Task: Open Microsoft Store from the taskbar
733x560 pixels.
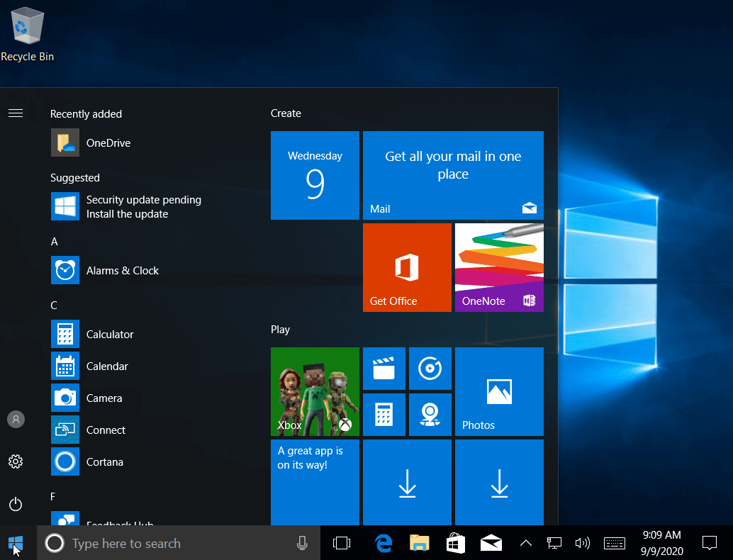Action: coord(455,543)
